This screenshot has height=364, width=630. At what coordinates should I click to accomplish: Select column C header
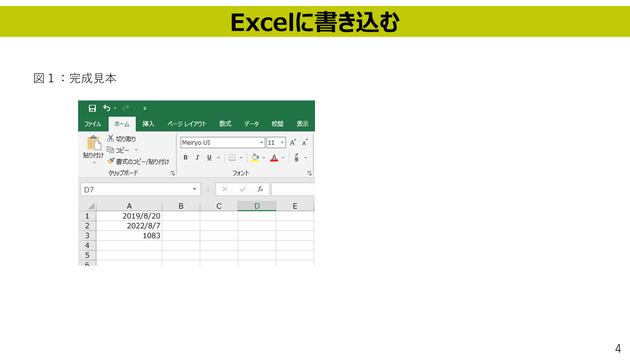(219, 206)
